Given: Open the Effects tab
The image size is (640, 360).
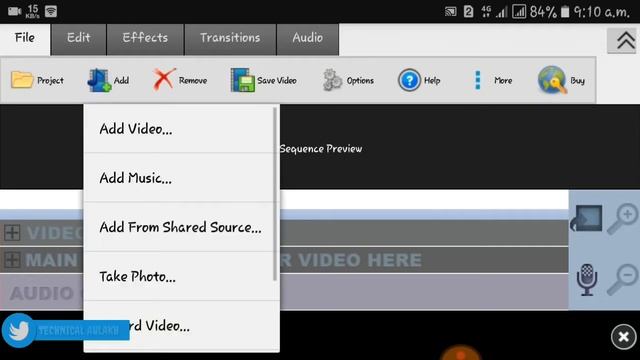Looking at the screenshot, I should pyautogui.click(x=145, y=39).
